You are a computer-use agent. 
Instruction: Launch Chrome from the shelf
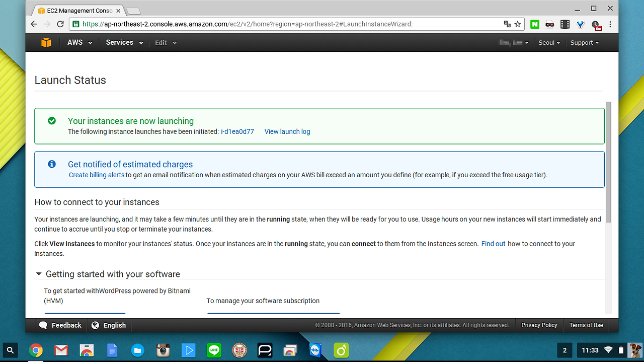click(x=36, y=350)
